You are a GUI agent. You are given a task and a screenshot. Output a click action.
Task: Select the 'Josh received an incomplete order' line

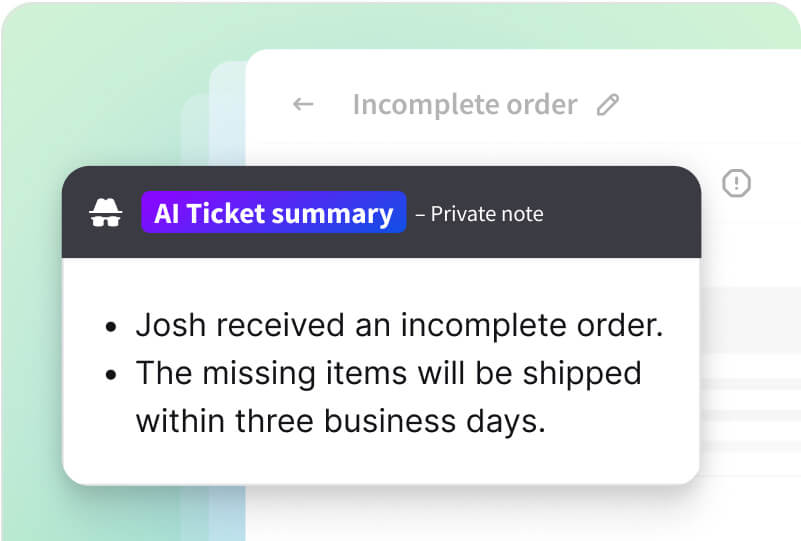399,325
